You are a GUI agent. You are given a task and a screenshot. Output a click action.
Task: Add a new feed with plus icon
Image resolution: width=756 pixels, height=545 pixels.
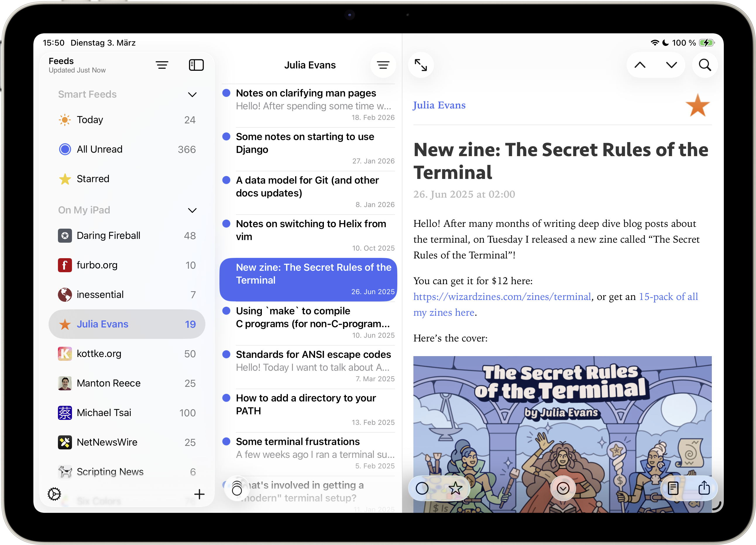pos(199,494)
